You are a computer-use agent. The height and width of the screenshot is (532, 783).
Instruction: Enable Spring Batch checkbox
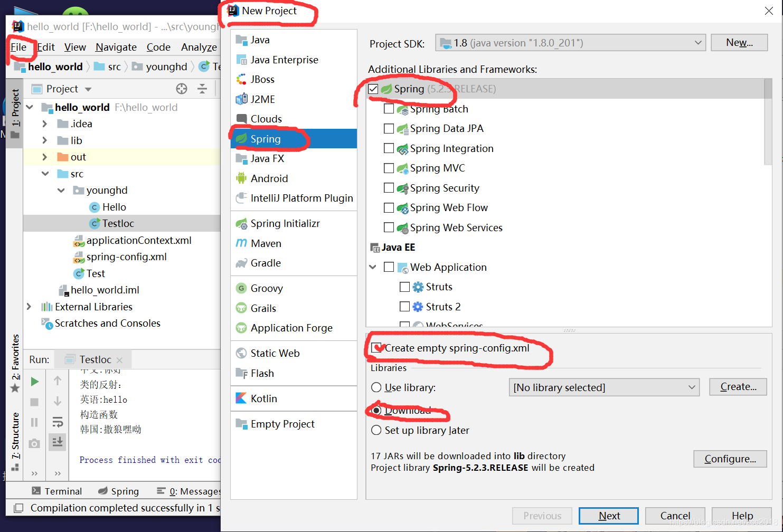point(389,109)
